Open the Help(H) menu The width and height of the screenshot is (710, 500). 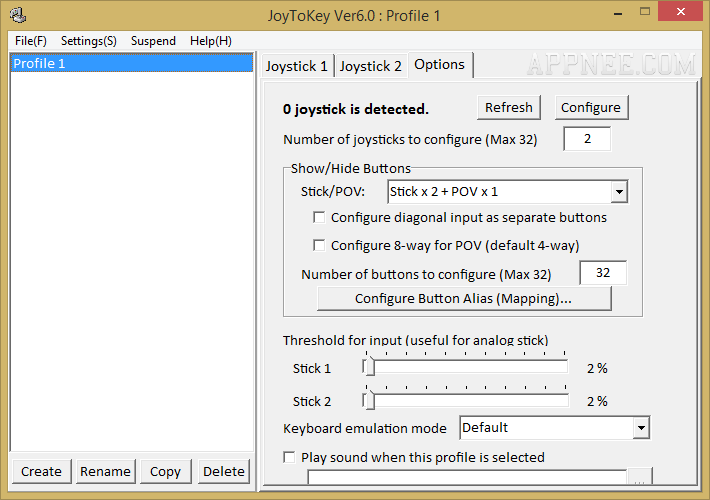pos(211,41)
